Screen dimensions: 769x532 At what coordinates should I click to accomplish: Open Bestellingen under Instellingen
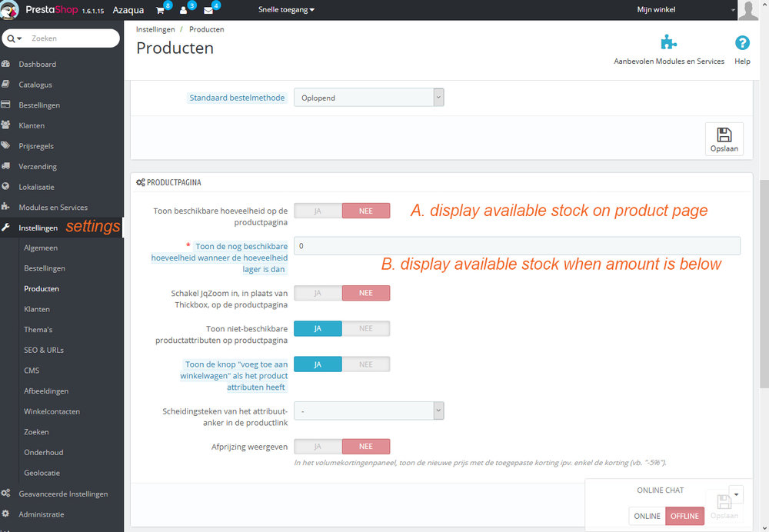pyautogui.click(x=45, y=268)
